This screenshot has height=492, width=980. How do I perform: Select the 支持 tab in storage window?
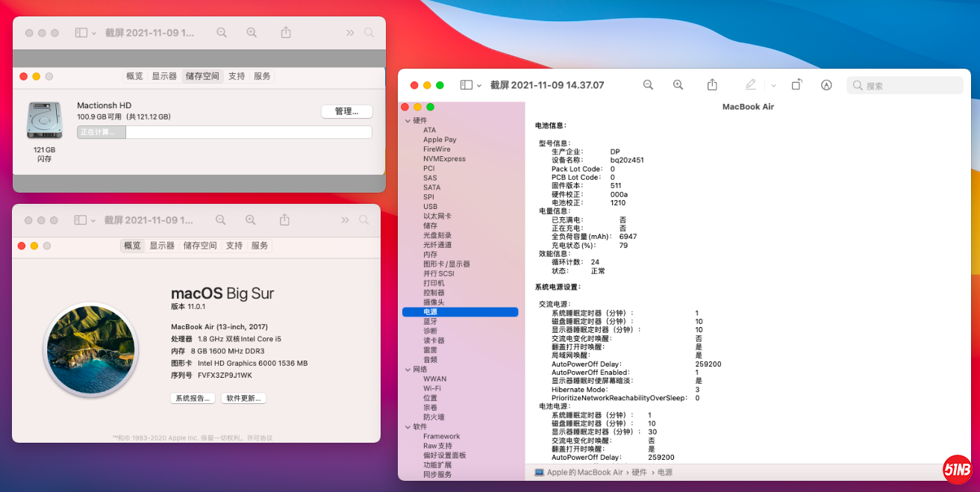(237, 76)
